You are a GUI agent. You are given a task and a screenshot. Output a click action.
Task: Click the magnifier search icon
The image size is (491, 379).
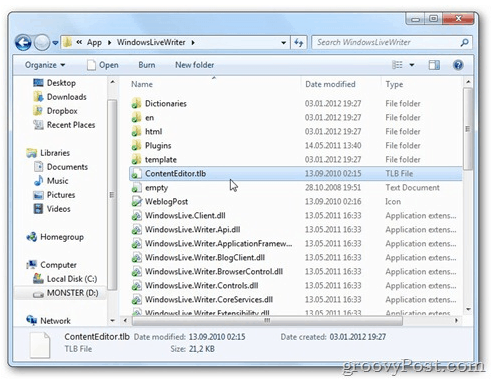(x=464, y=42)
